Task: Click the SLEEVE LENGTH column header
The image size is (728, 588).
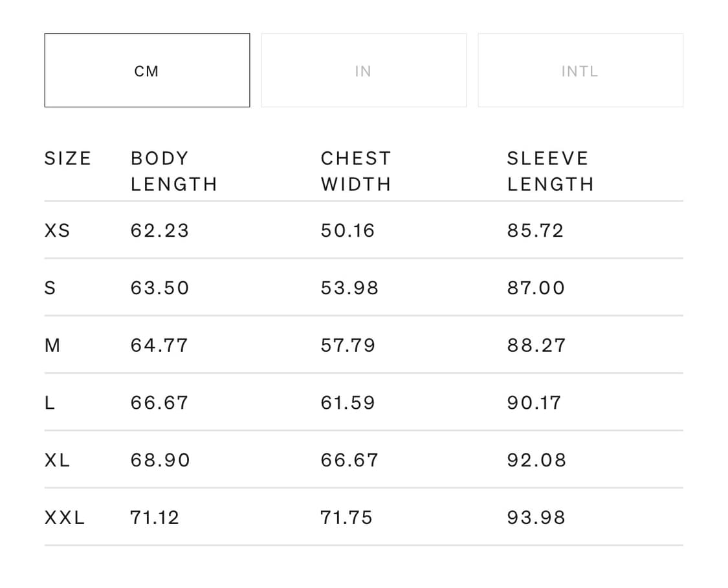Action: pos(550,171)
